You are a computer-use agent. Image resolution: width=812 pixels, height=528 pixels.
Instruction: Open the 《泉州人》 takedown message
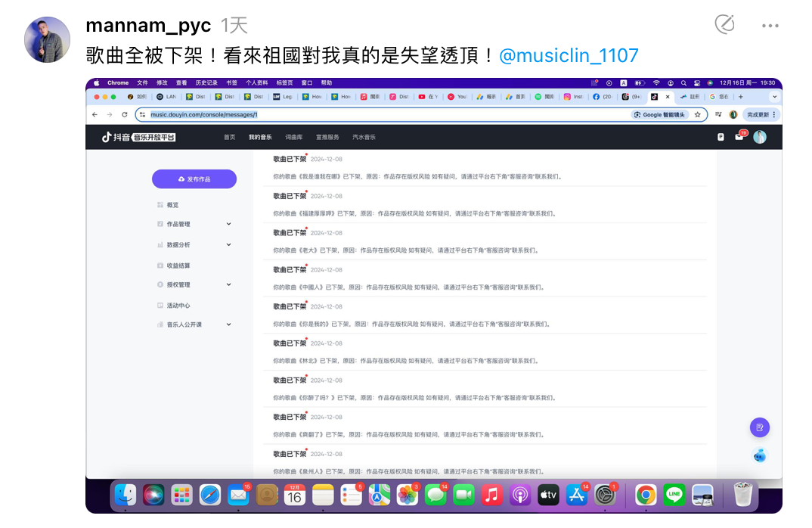point(485,462)
